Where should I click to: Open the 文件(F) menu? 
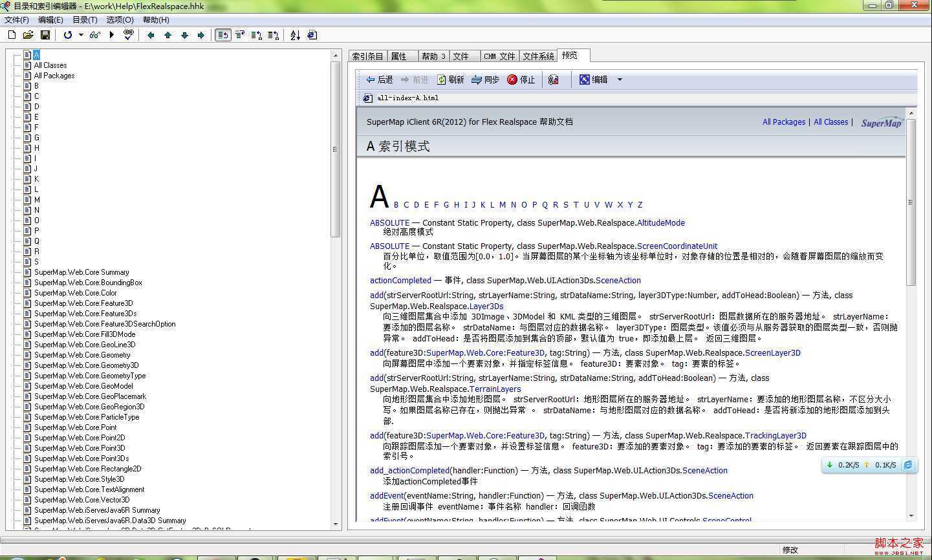(17, 20)
